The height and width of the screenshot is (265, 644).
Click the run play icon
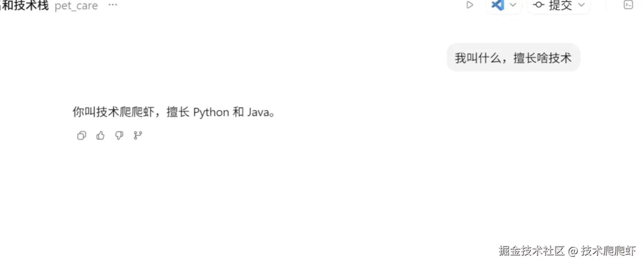click(x=470, y=5)
